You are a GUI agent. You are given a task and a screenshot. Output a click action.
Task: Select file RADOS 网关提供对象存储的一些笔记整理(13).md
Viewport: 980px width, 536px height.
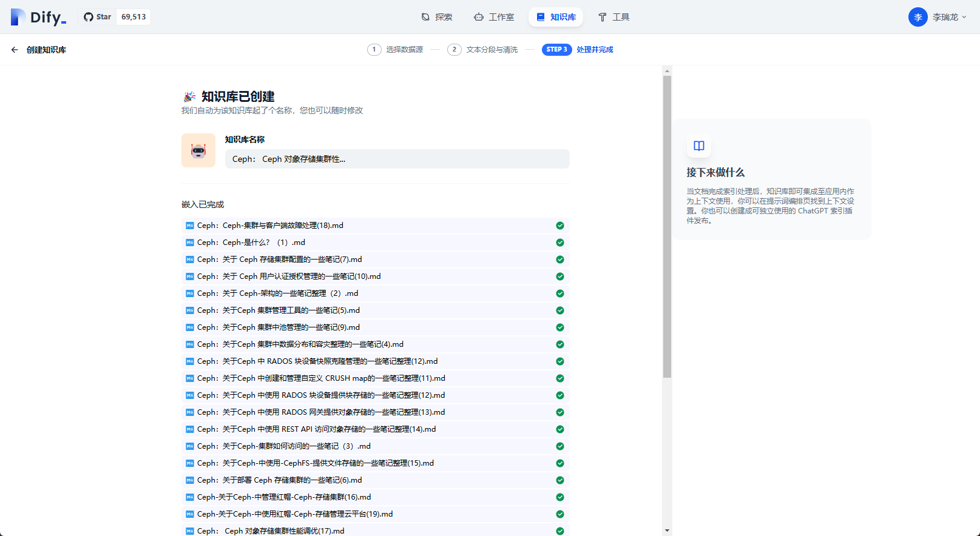click(375, 412)
